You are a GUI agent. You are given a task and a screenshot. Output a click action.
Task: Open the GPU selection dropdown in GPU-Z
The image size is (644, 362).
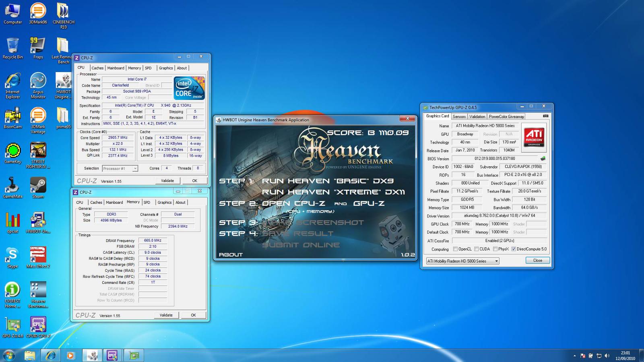462,261
